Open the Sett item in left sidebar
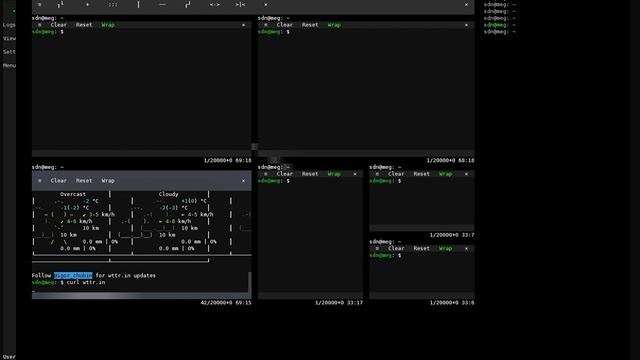 (x=9, y=52)
